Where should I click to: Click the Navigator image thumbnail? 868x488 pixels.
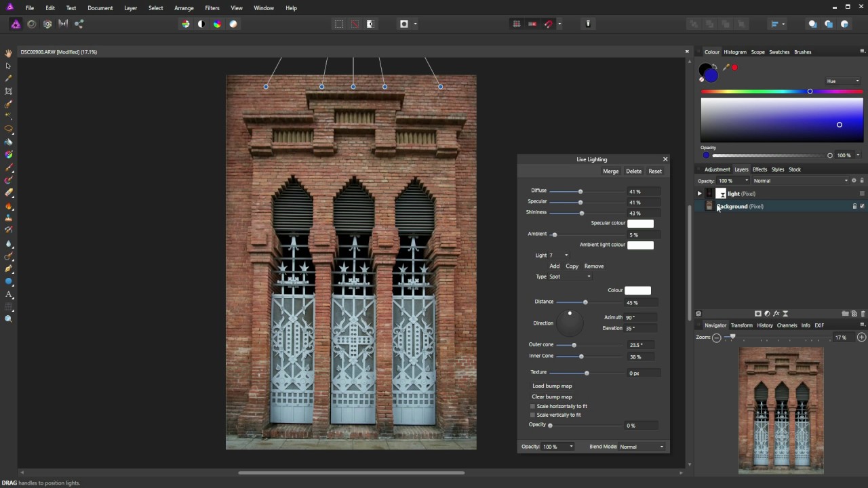point(781,409)
